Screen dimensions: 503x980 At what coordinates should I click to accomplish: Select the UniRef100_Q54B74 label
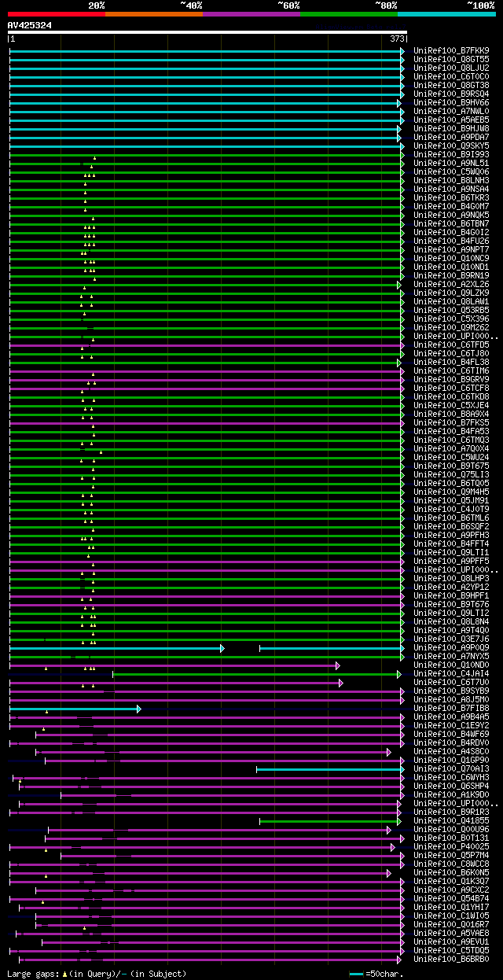pyautogui.click(x=451, y=899)
